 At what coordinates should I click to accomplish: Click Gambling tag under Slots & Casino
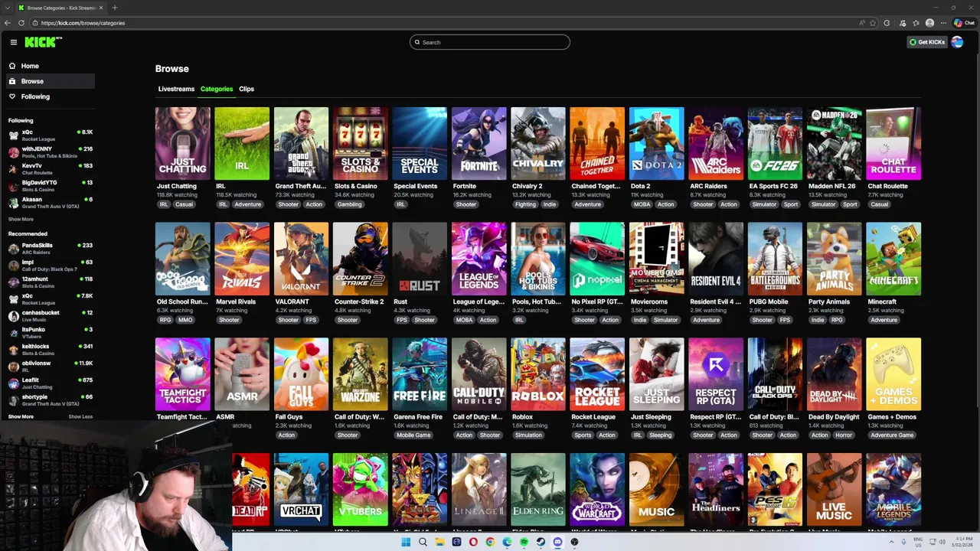pyautogui.click(x=349, y=204)
